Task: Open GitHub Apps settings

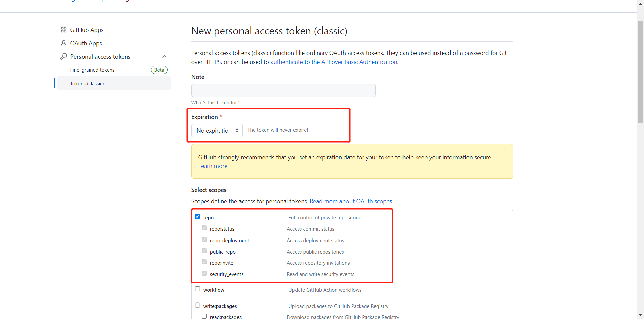Action: point(87,30)
